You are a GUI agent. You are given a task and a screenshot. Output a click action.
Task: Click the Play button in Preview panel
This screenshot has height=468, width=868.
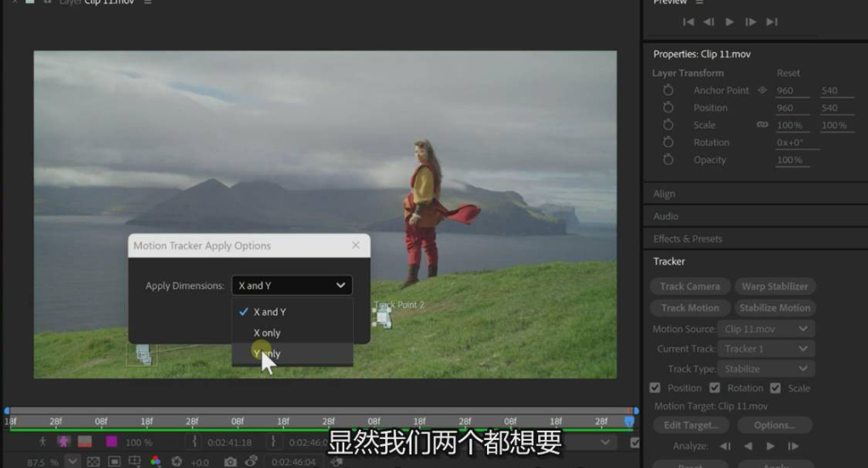[729, 22]
